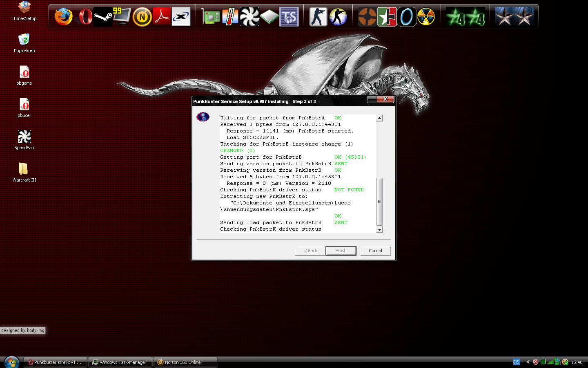
Task: Switch to Norton 360 Online taskbar button
Action: click(x=185, y=362)
